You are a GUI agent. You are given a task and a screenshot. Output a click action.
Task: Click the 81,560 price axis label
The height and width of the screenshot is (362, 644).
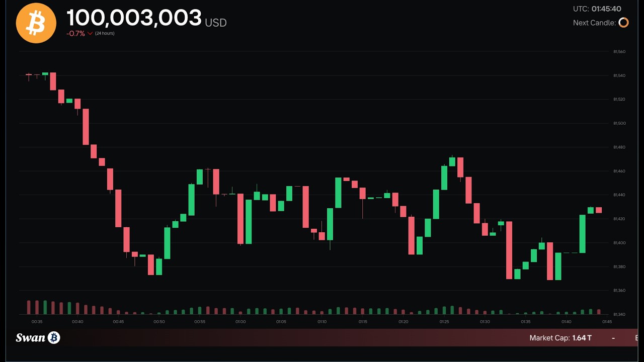619,51
